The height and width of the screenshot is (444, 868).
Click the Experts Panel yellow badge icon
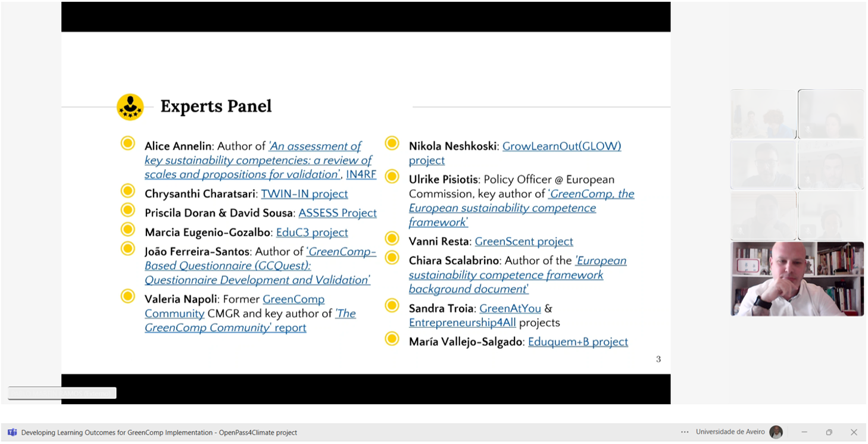(x=130, y=107)
